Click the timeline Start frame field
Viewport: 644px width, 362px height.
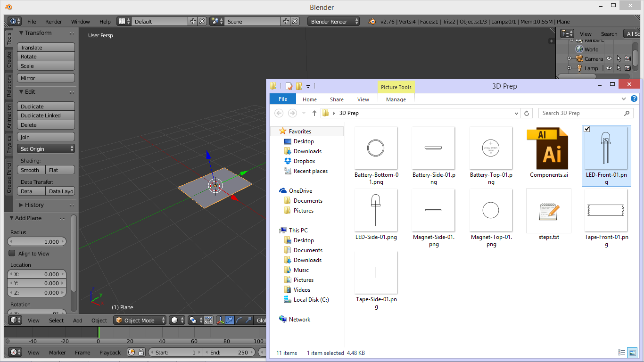tap(175, 352)
